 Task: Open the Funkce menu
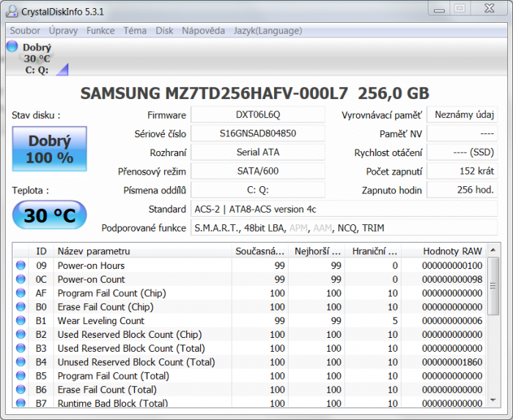pyautogui.click(x=100, y=31)
